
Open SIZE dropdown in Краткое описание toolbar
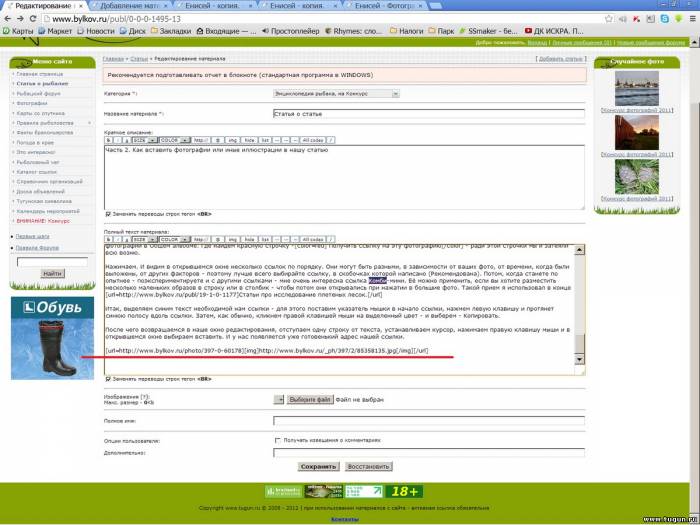[x=144, y=140]
